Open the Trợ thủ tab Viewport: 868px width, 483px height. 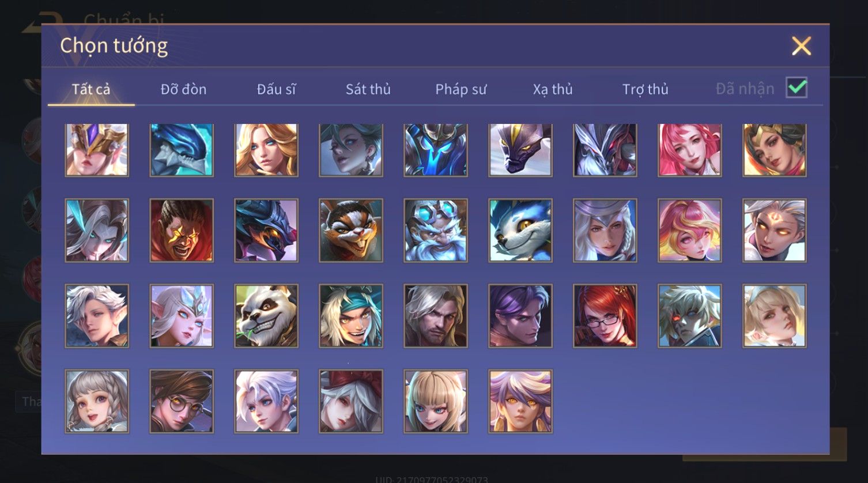coord(645,89)
